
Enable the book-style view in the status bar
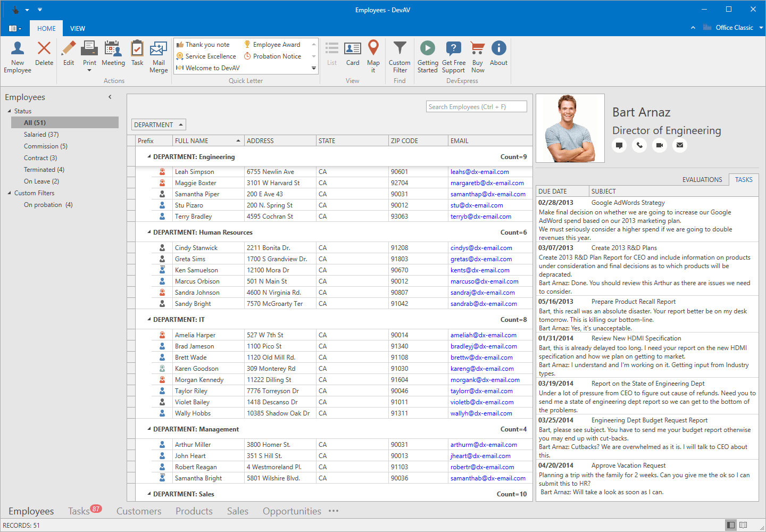click(x=743, y=525)
